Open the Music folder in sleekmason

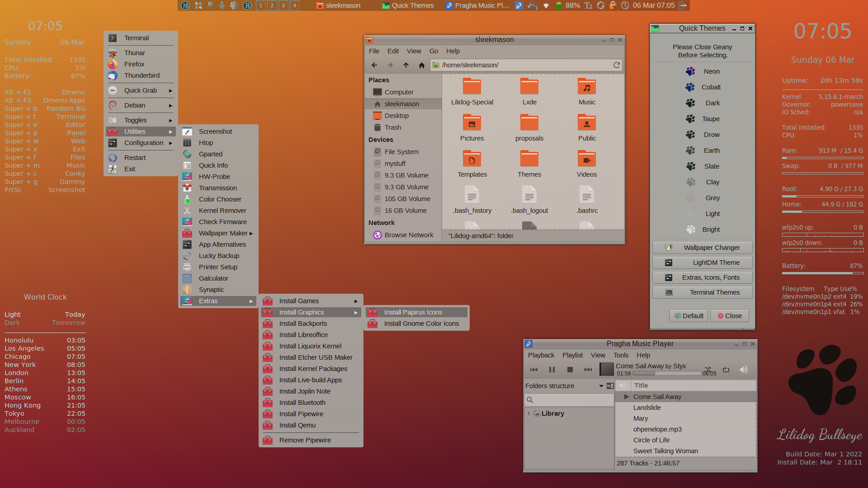(x=586, y=87)
